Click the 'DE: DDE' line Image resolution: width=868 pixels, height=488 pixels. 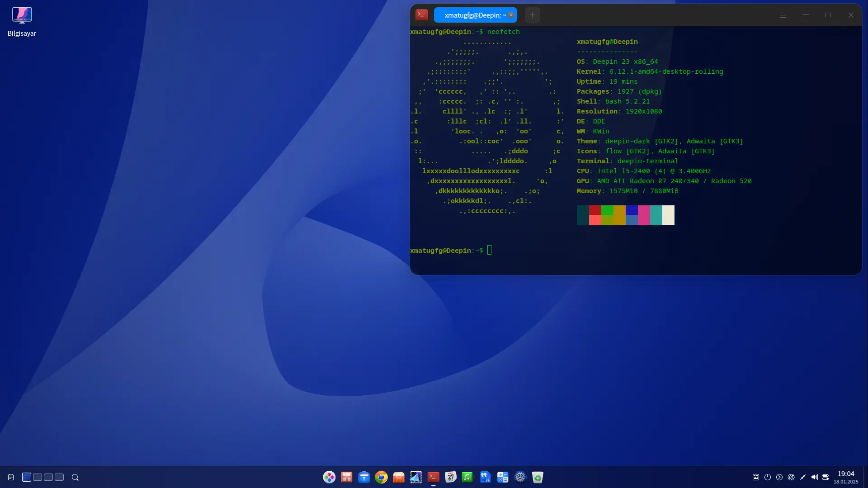(591, 121)
